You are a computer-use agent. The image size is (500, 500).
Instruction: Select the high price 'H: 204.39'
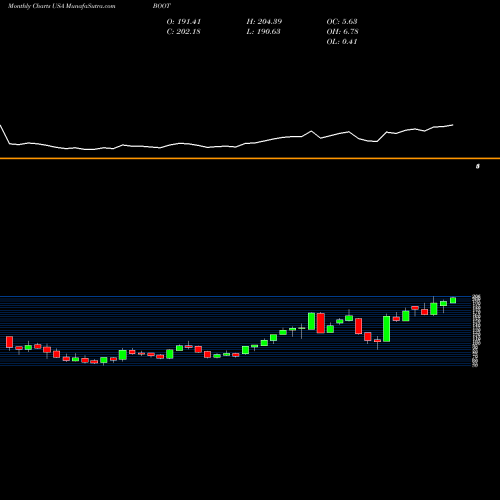(x=264, y=22)
